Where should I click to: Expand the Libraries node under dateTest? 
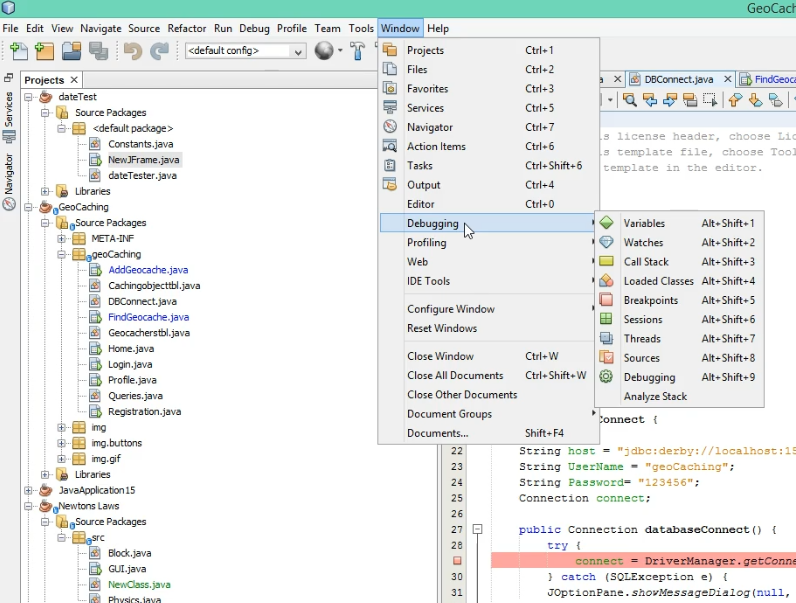(x=45, y=191)
